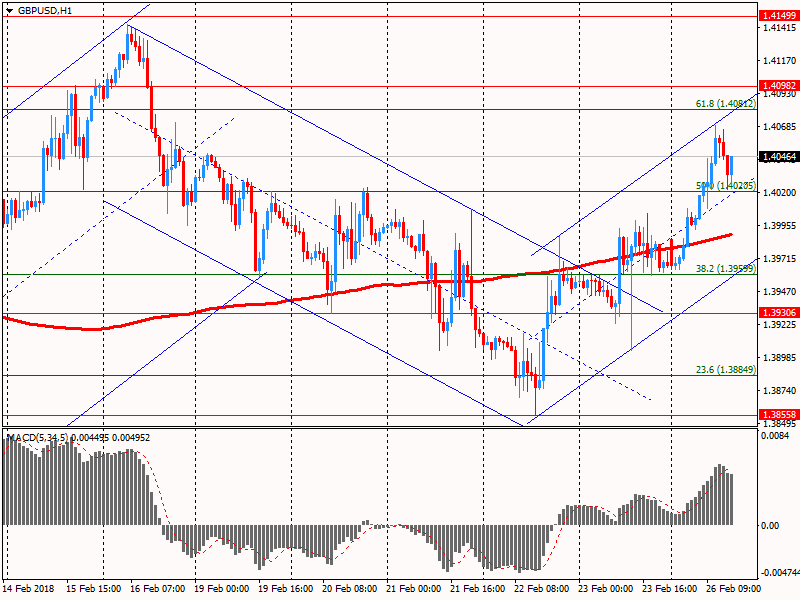Select the time axis label 20 Feb 08:00

tap(349, 588)
